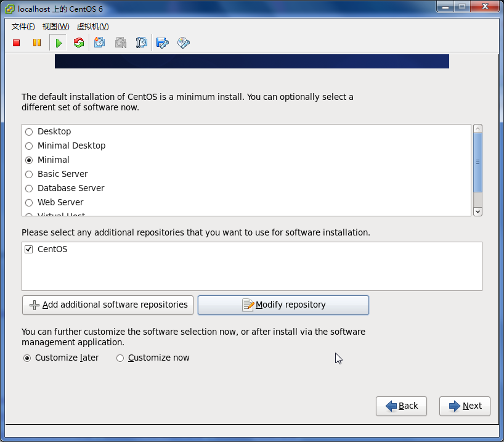Select the Minimal install radio button
504x442 pixels.
(29, 160)
